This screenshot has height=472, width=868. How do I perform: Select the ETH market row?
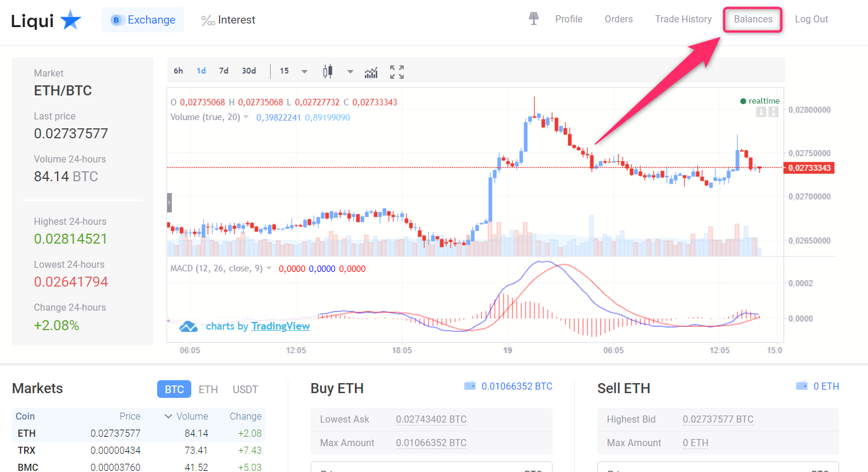click(x=138, y=433)
